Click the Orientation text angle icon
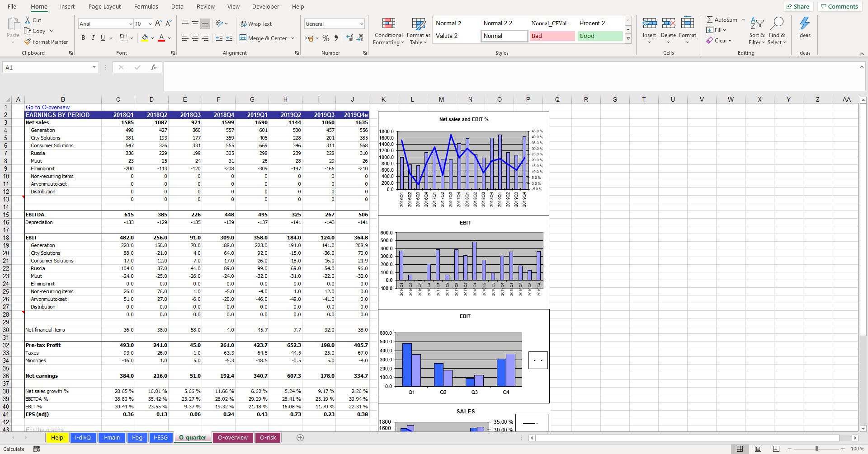868x454 pixels. (219, 23)
